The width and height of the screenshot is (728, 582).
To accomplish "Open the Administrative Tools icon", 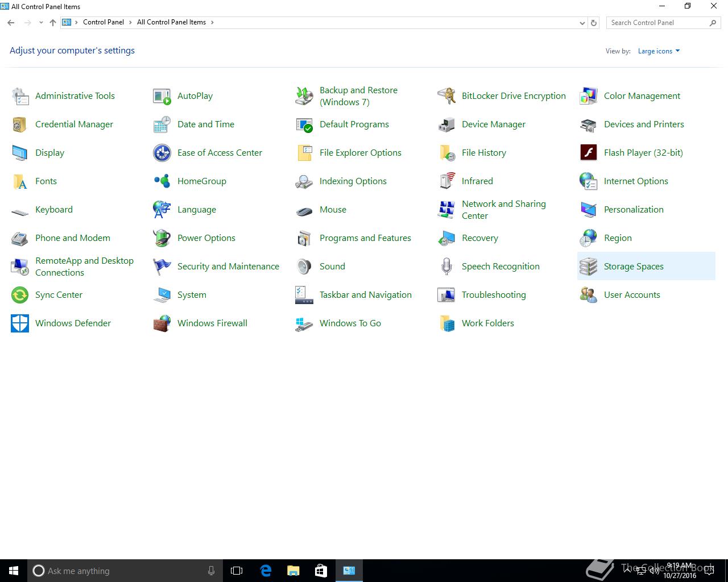I will (x=20, y=96).
